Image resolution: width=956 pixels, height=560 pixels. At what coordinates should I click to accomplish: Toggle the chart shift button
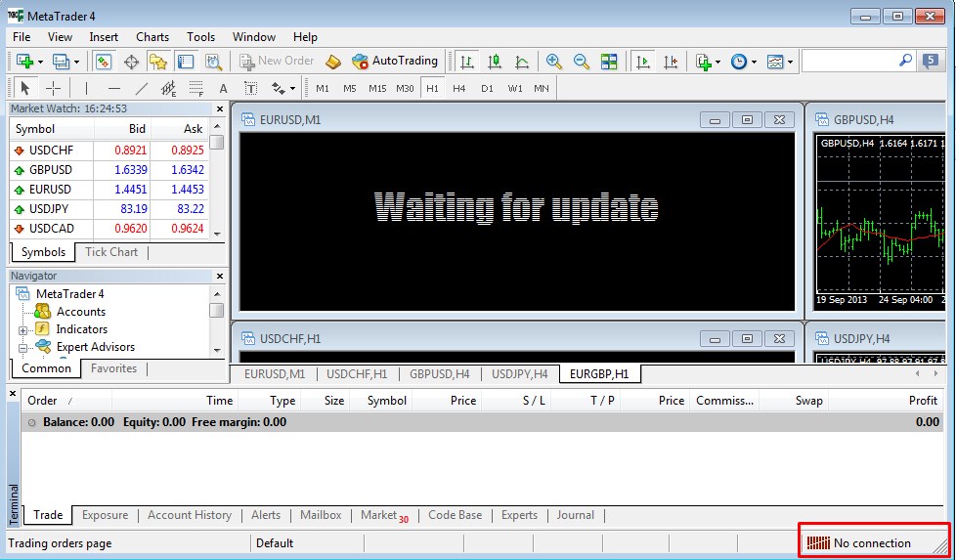coord(670,61)
